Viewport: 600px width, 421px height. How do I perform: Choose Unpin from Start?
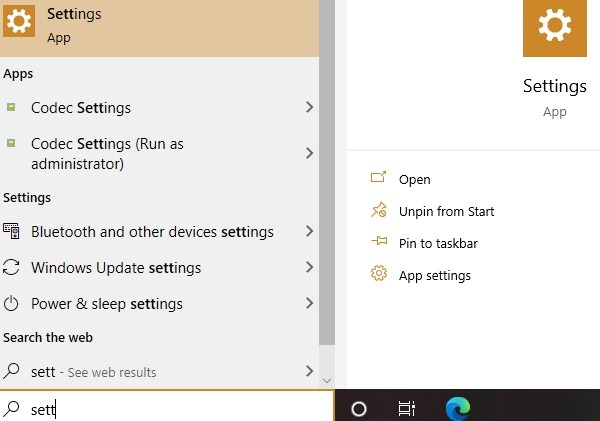coord(446,211)
